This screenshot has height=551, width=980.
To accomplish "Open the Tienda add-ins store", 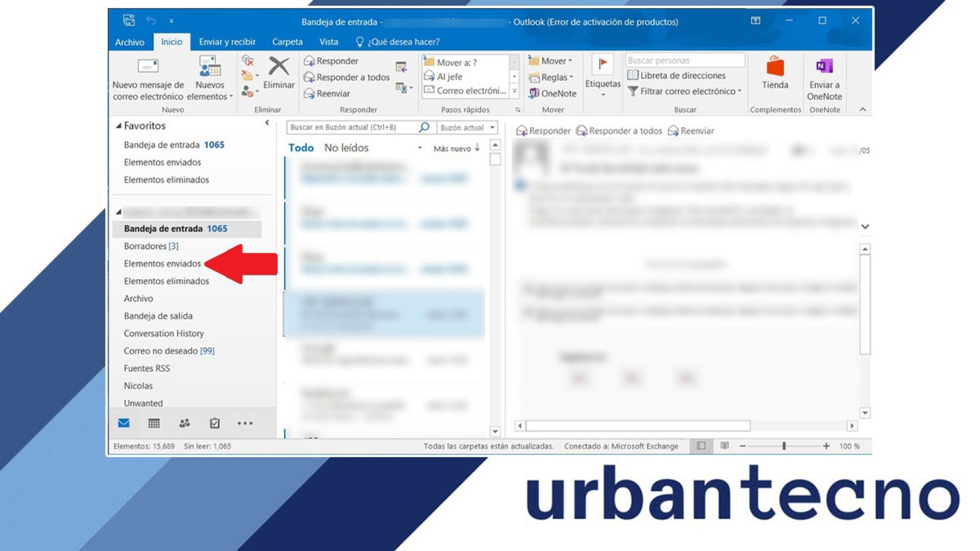I will coord(775,73).
